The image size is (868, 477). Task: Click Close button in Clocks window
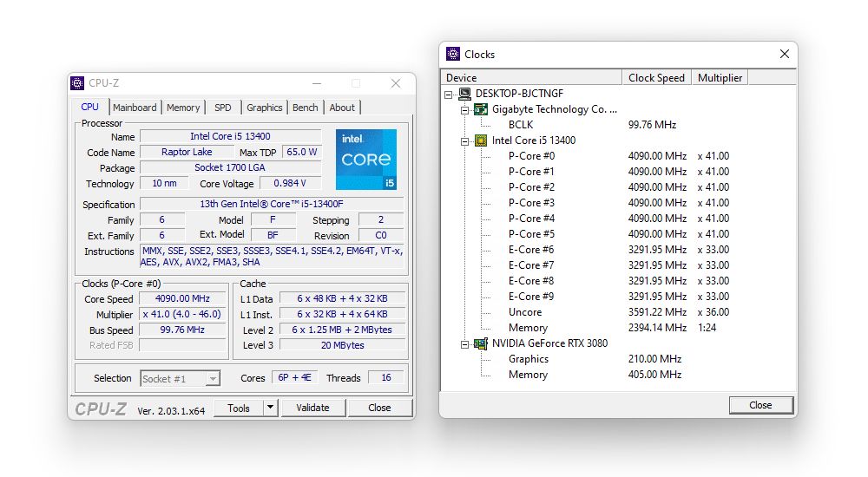[x=760, y=405]
